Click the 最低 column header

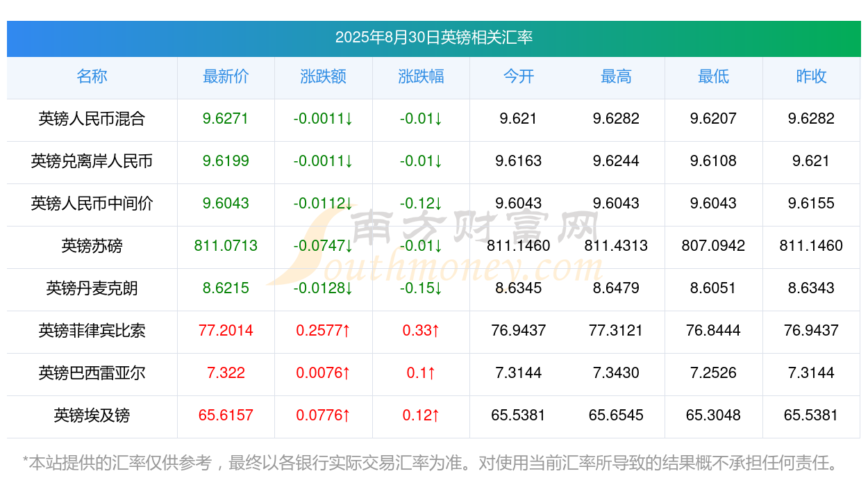click(x=714, y=76)
